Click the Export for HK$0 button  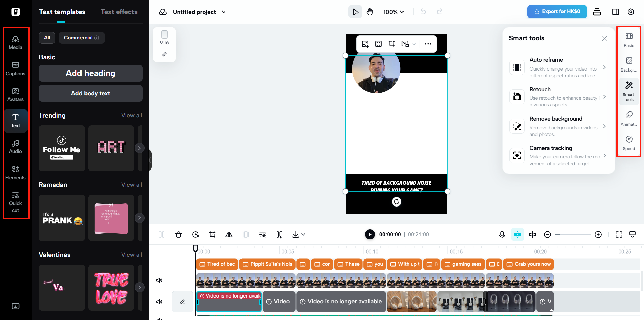[x=557, y=11]
